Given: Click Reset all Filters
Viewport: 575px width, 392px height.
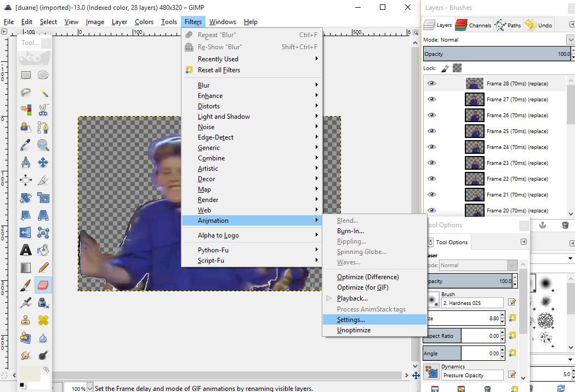Looking at the screenshot, I should [x=252, y=70].
